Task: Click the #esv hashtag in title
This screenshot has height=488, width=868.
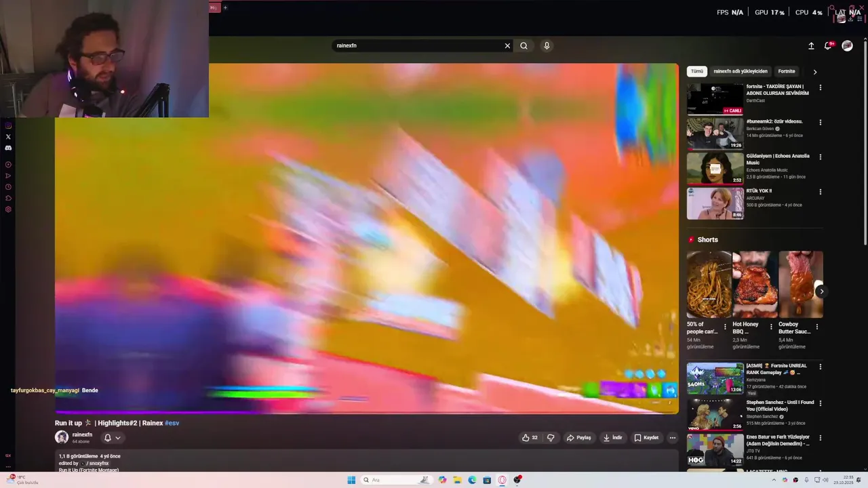Action: (x=172, y=423)
